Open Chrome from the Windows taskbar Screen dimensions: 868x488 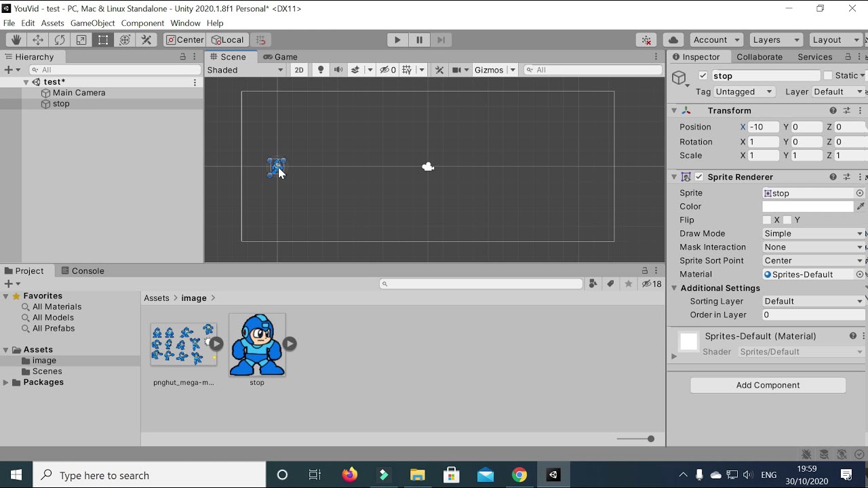click(519, 475)
